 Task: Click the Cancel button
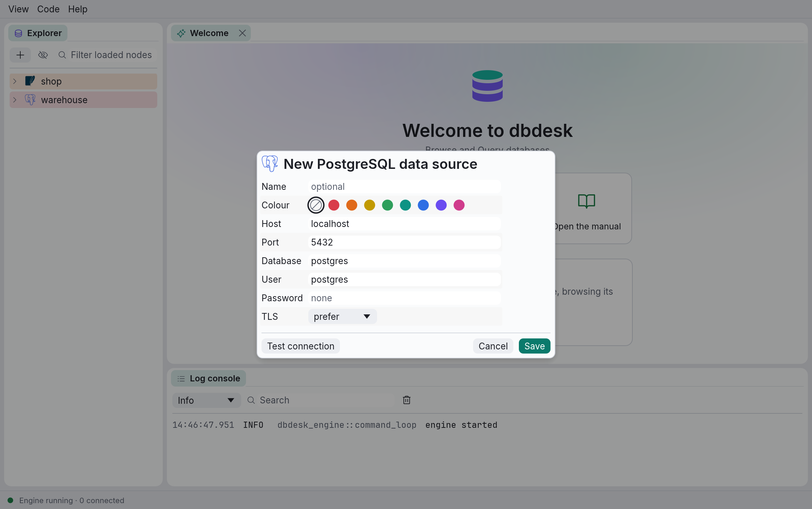[493, 346]
